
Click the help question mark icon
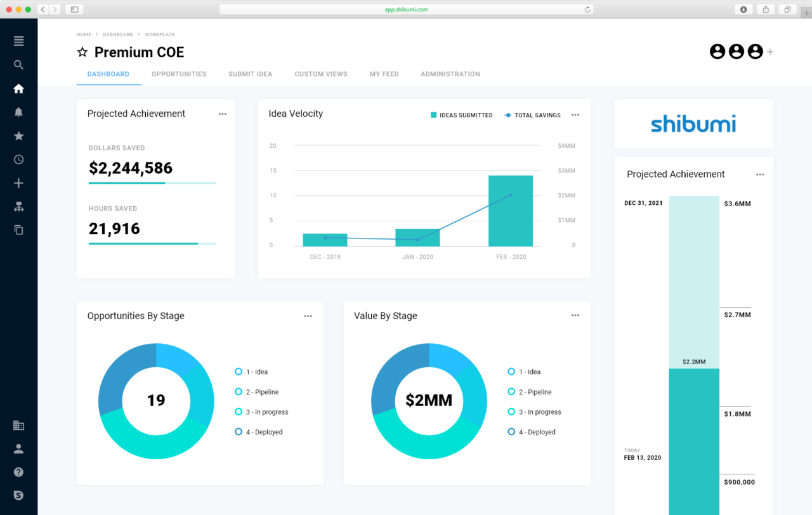tap(18, 472)
